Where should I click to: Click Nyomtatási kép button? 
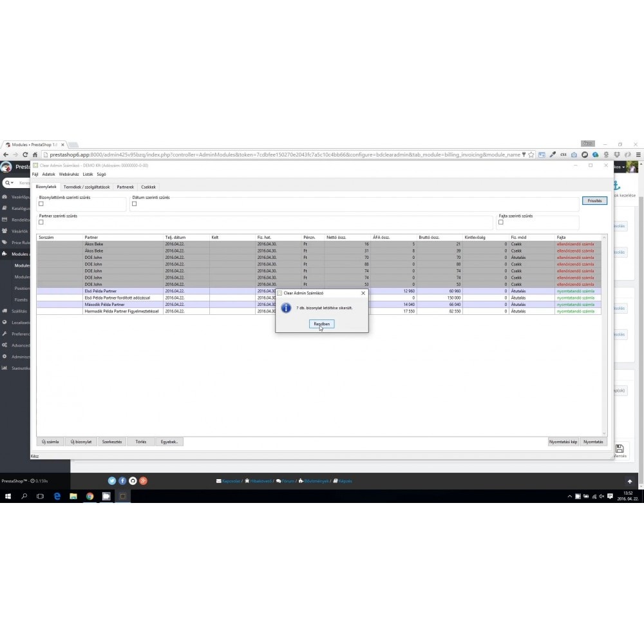563,442
